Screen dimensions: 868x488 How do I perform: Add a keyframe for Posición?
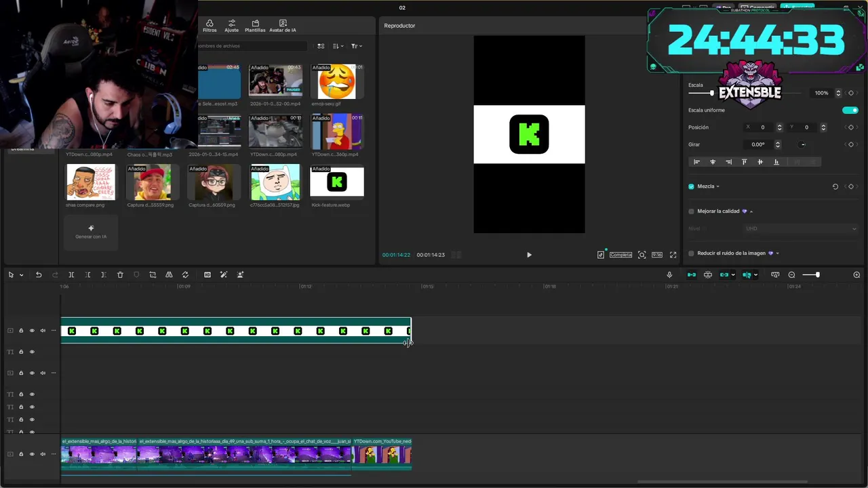coord(851,127)
